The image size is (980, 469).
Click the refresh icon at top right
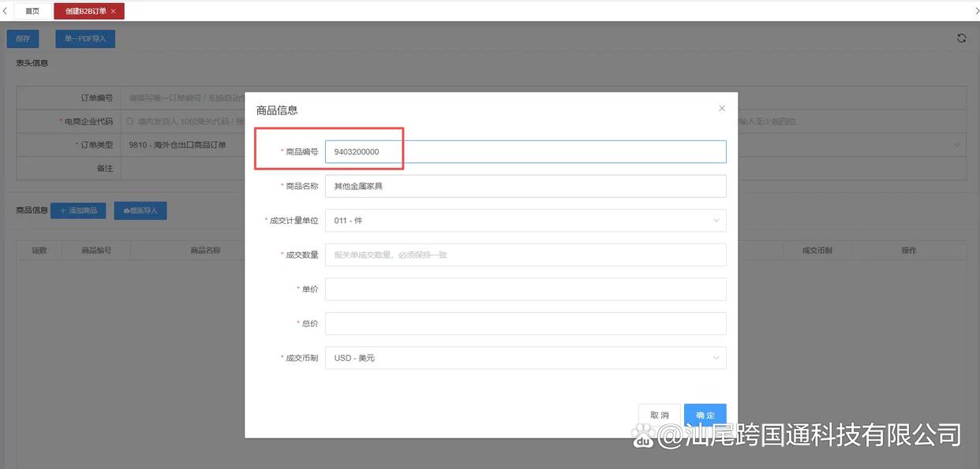point(961,39)
